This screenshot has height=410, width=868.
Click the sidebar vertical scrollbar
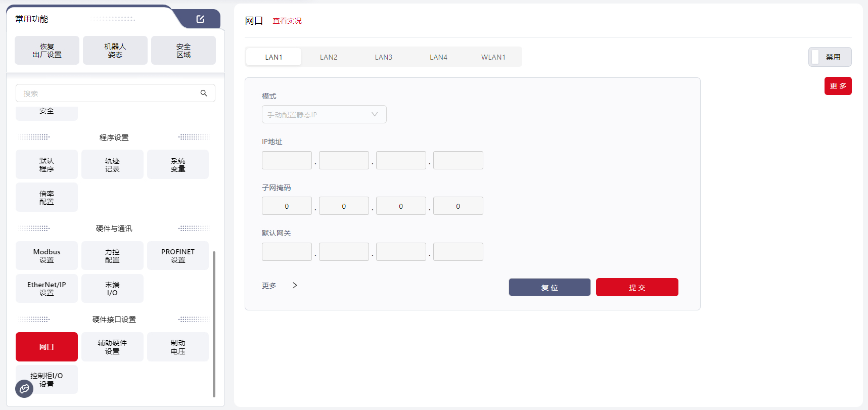[x=214, y=324]
